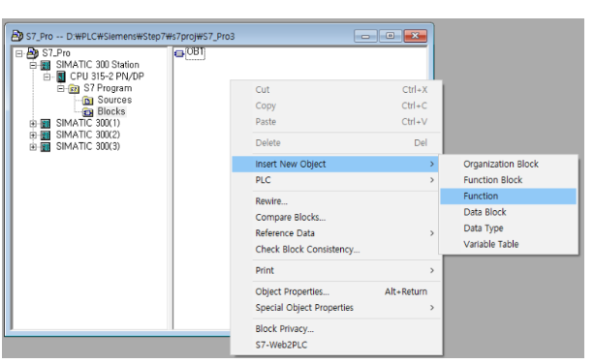This screenshot has width=594, height=364.
Task: Choose Paste from the context menu
Action: pyautogui.click(x=336, y=122)
